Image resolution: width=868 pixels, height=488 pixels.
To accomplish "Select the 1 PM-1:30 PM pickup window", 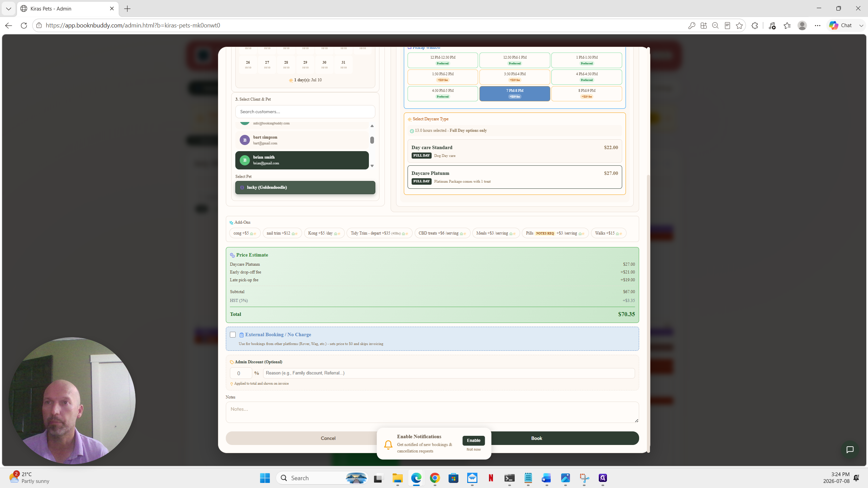I will [x=586, y=60].
